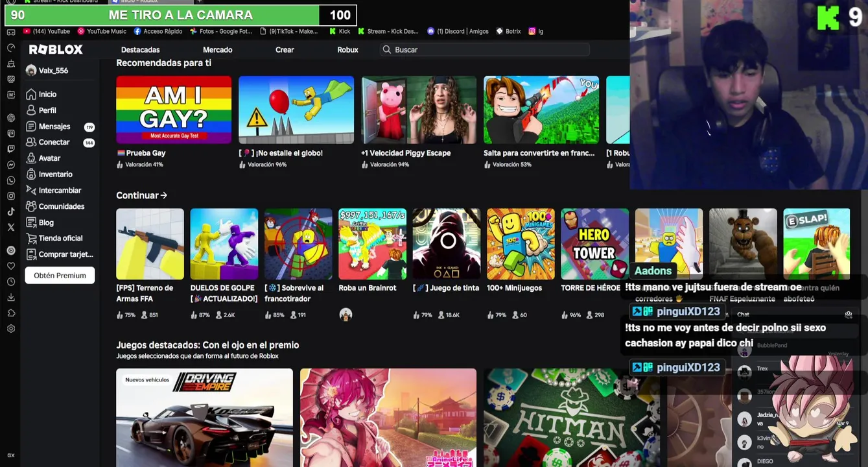Click the Inventario backpack icon
The image size is (868, 467).
click(x=30, y=174)
